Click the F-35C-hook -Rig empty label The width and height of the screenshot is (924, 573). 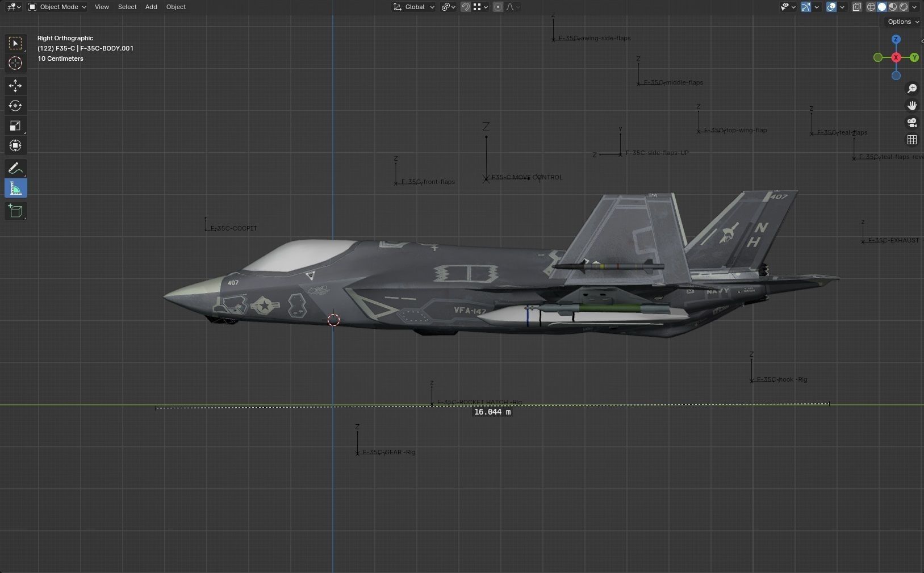783,379
